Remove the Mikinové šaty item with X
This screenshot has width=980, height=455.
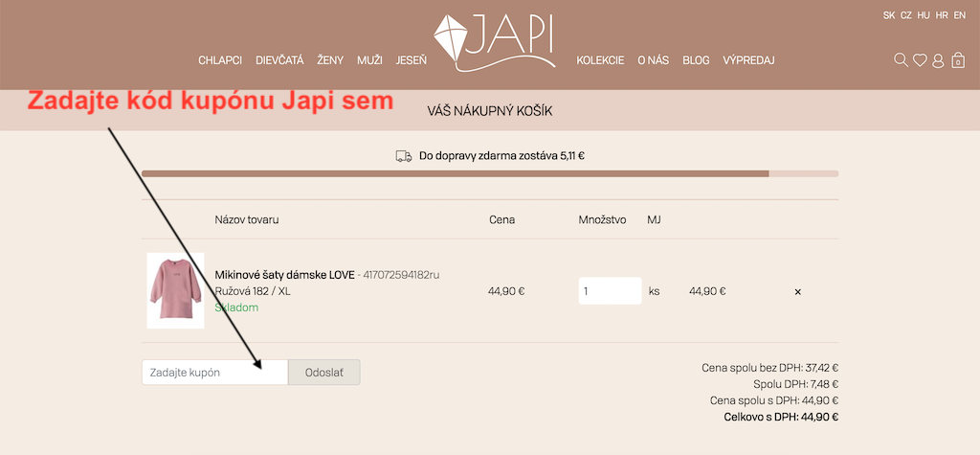[x=797, y=291]
